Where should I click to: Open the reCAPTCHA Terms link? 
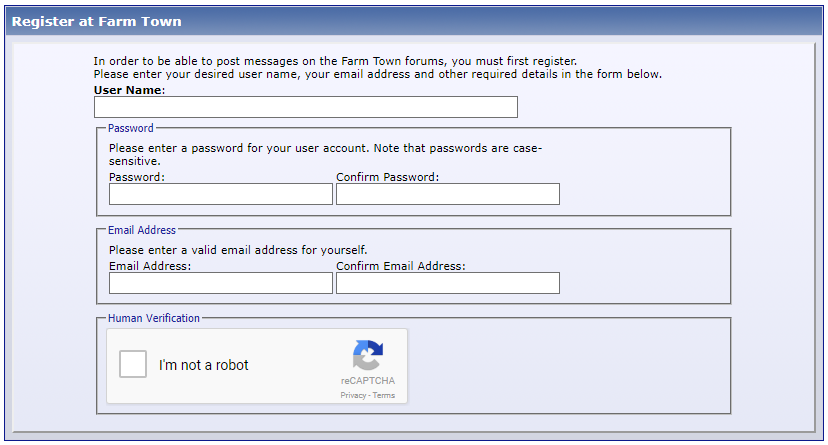point(383,395)
